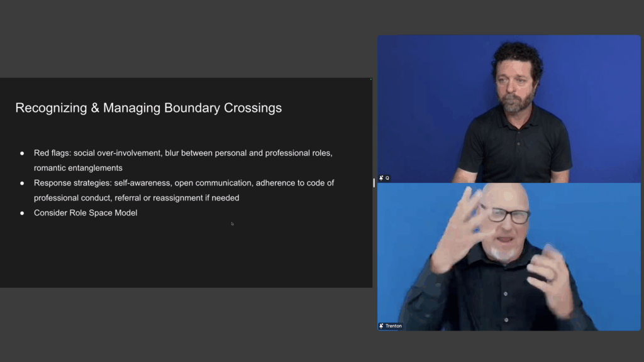Click the expander dot at slide's top-right corner
Viewport: 644px width, 362px height.
[371, 80]
